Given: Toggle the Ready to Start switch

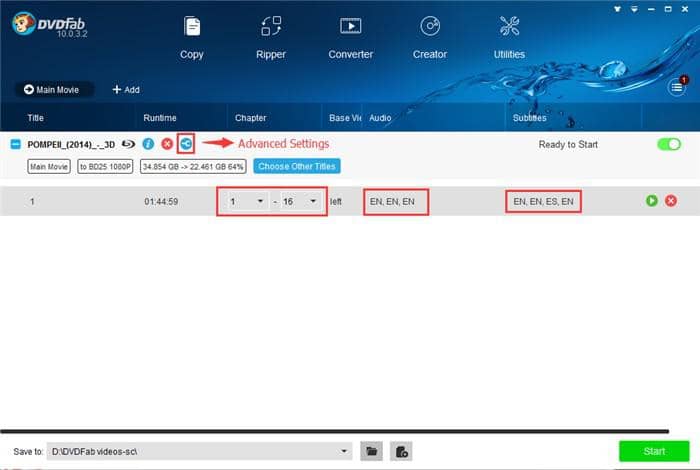Looking at the screenshot, I should tap(669, 144).
